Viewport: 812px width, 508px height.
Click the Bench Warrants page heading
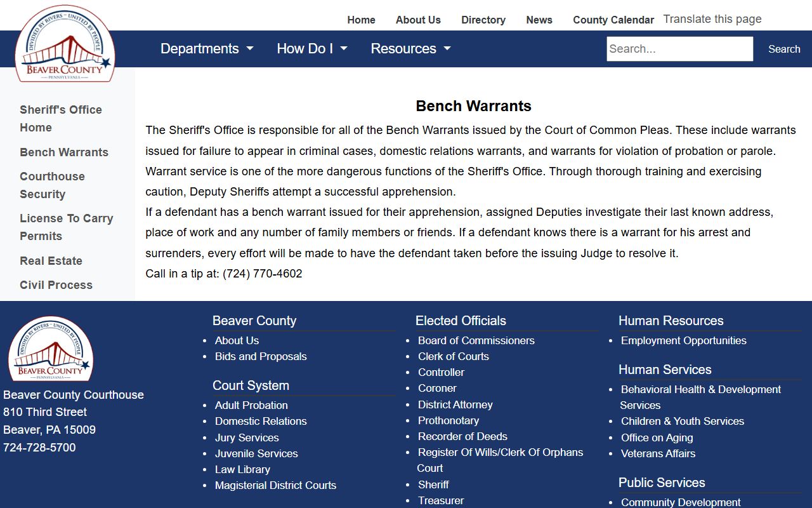click(474, 106)
